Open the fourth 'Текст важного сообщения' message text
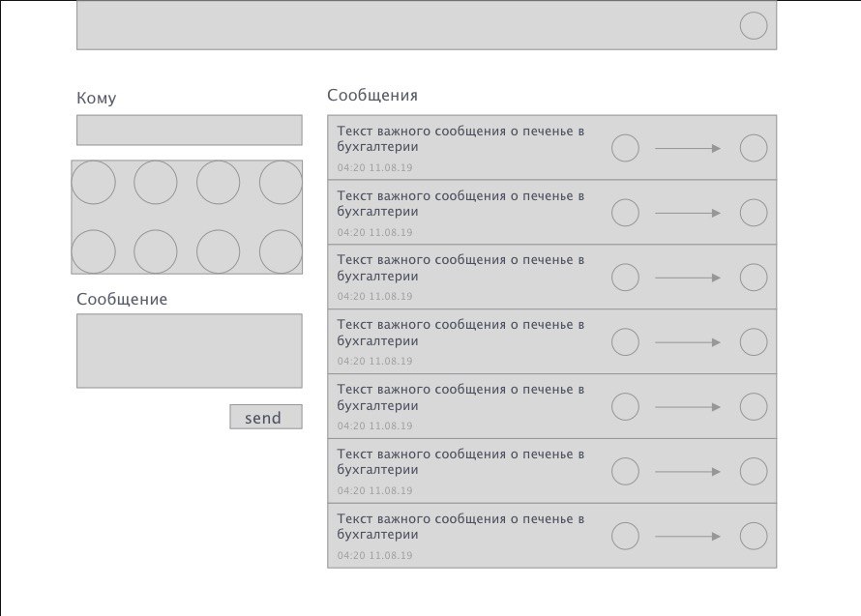 click(460, 333)
